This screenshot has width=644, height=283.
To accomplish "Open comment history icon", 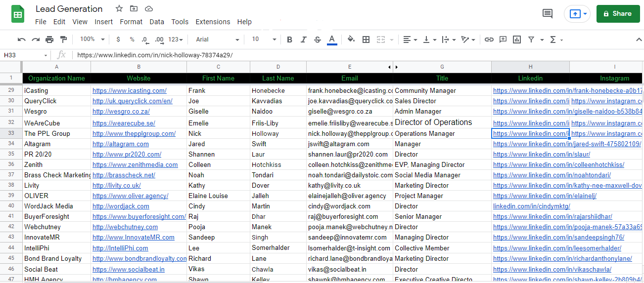I will (x=548, y=14).
